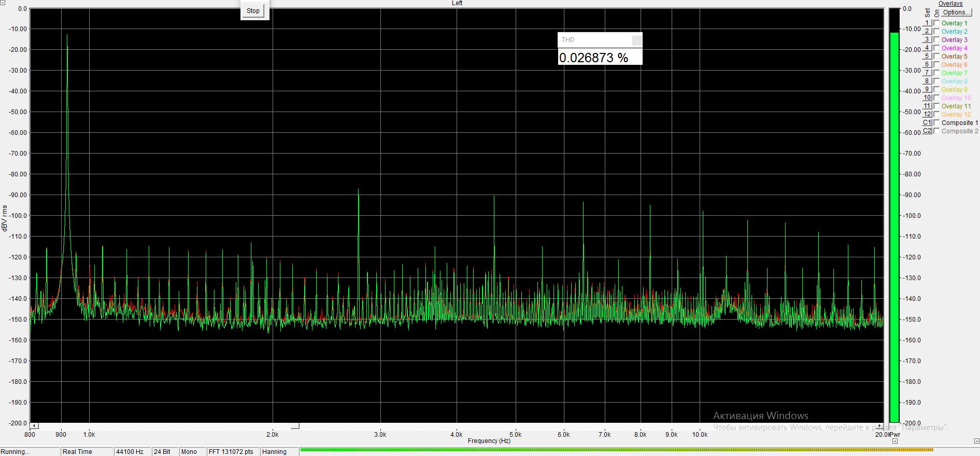Click the green Pwr level meter
980x456 pixels.
(894, 228)
